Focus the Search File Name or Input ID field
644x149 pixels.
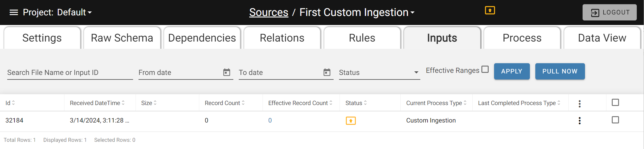tap(70, 73)
